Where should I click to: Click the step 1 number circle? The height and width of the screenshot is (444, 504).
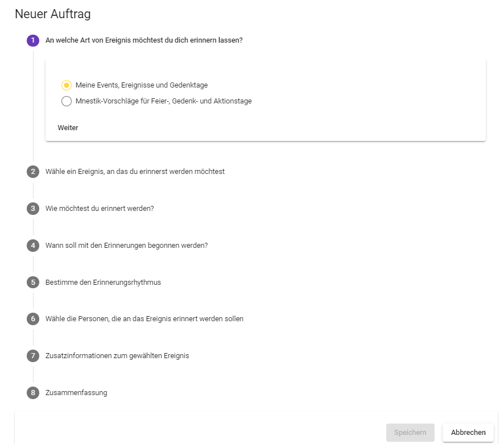(x=33, y=40)
